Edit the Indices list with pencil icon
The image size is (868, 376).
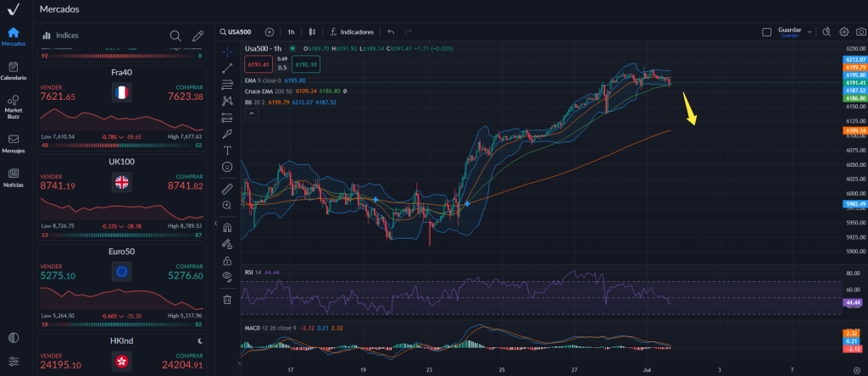[x=198, y=36]
